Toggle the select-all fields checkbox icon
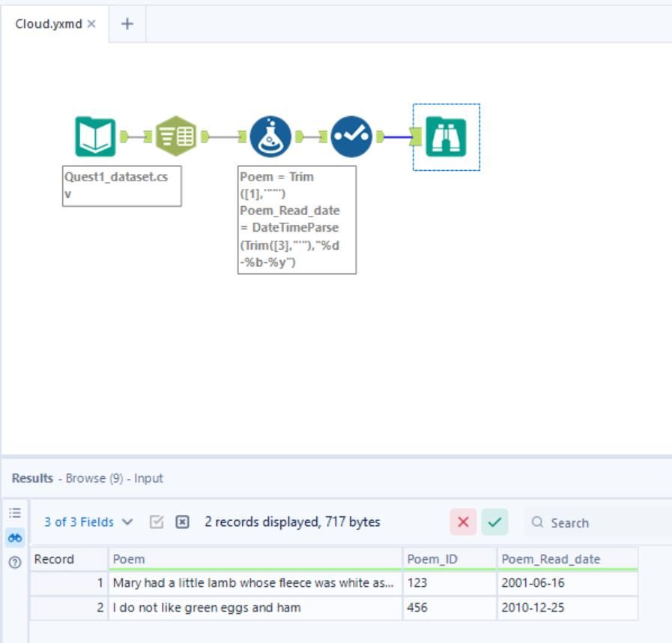Screen dimensions: 672x643 tap(157, 522)
